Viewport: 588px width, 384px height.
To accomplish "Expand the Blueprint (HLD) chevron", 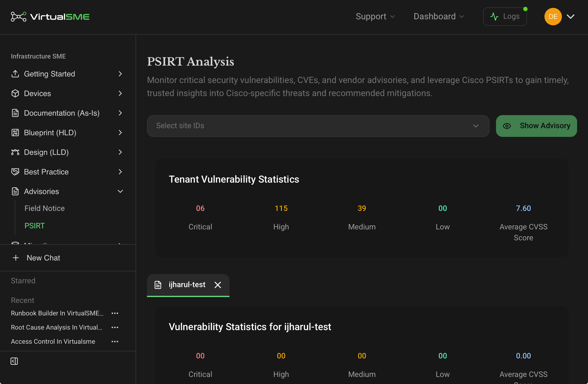I will point(120,133).
